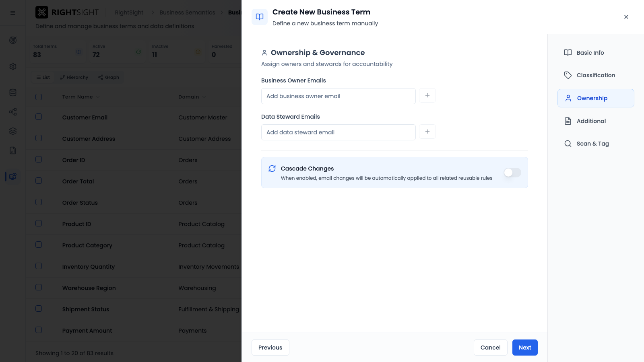Go to Basic Info step
Viewport: 644px width, 362px height.
pyautogui.click(x=596, y=53)
